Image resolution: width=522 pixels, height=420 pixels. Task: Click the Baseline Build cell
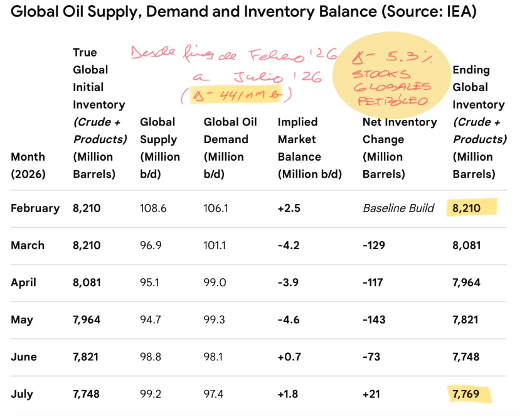click(x=398, y=208)
